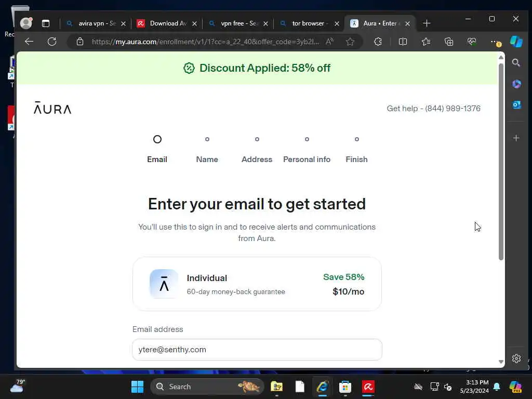This screenshot has height=399, width=532.
Task: Launch Copilot from the toolbar
Action: click(x=516, y=42)
